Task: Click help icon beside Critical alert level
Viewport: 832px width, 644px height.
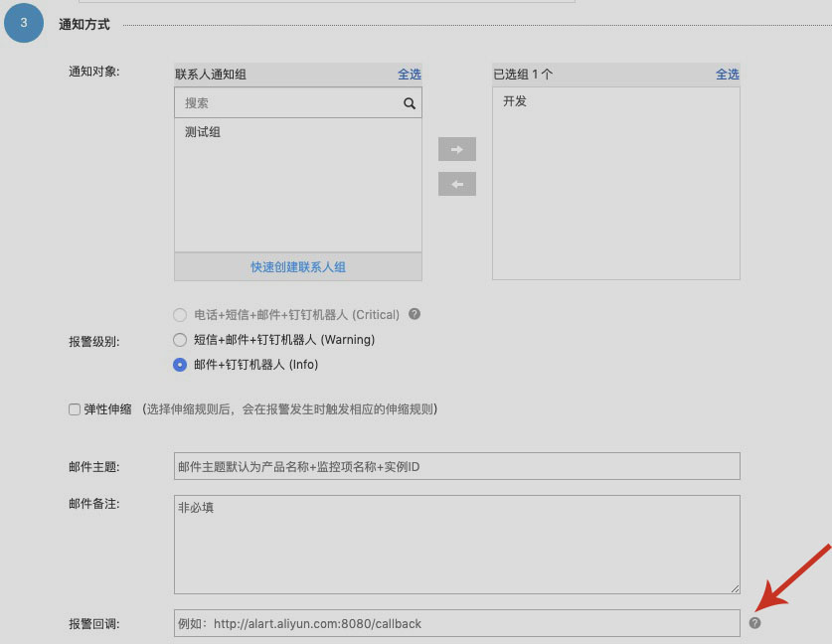Action: (415, 314)
